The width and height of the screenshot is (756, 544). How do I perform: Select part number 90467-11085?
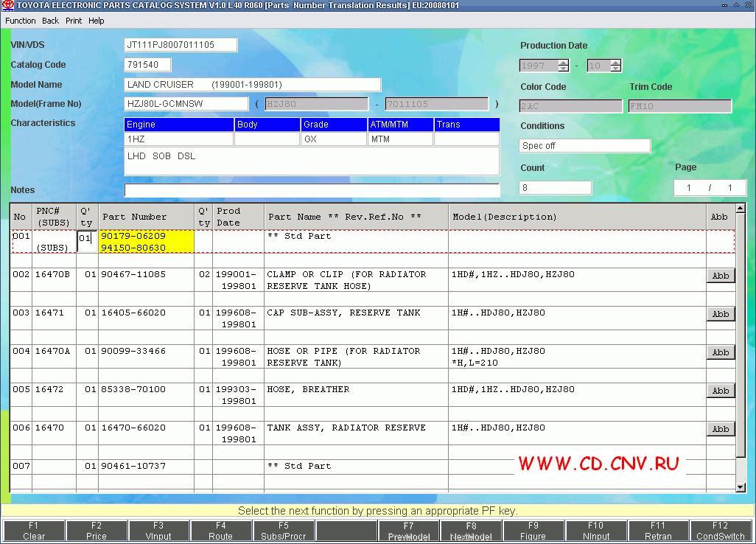[133, 274]
